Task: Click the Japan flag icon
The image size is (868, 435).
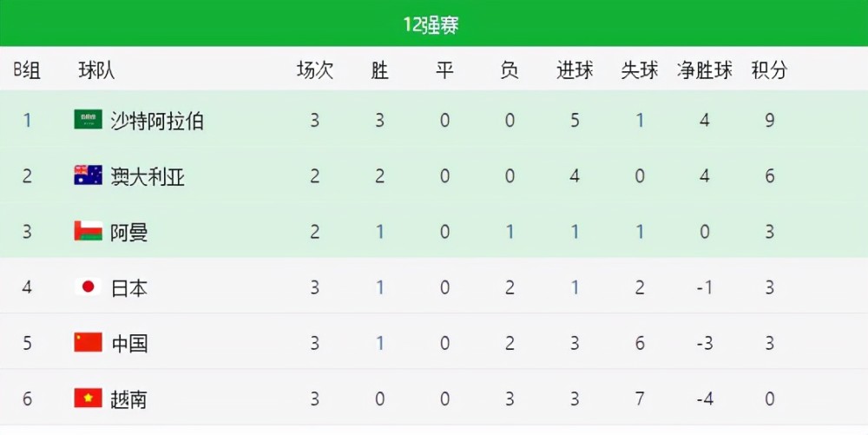Action: [88, 287]
